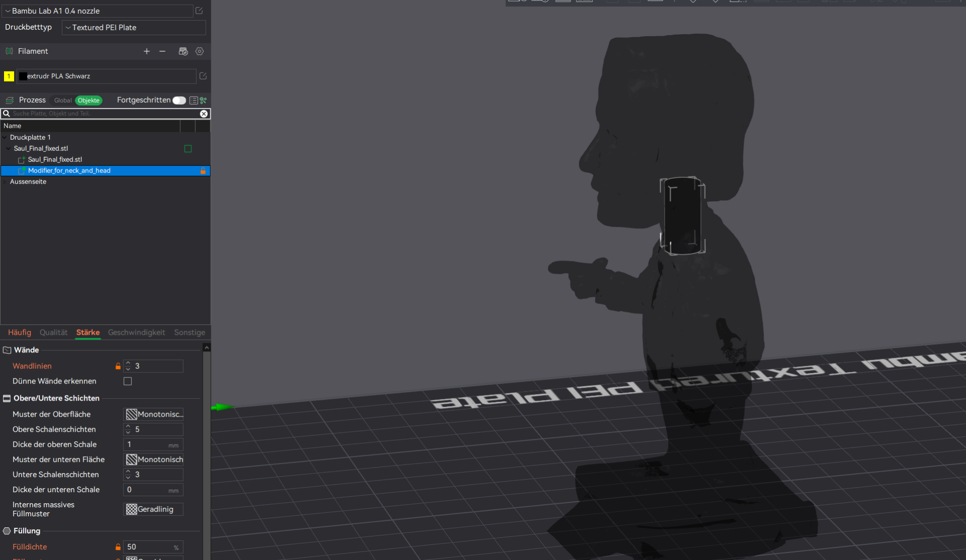The image size is (966, 560).
Task: Open the Geschwindigkeit tab
Action: (136, 332)
